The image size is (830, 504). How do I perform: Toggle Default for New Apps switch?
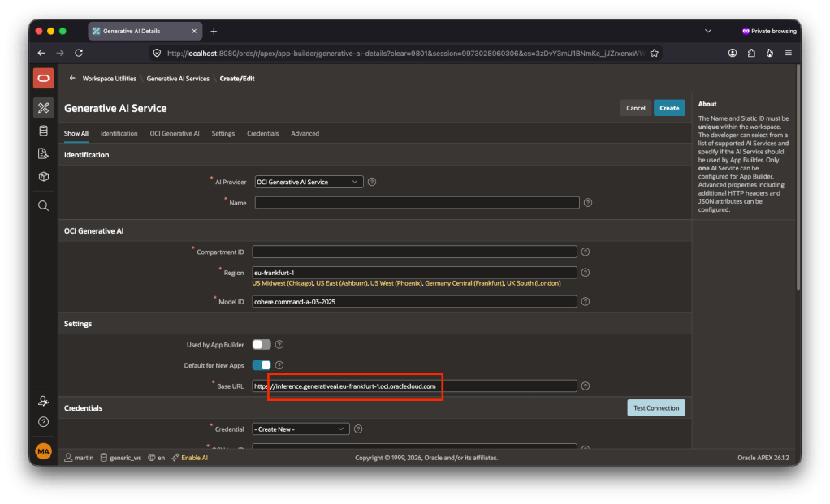(x=262, y=365)
